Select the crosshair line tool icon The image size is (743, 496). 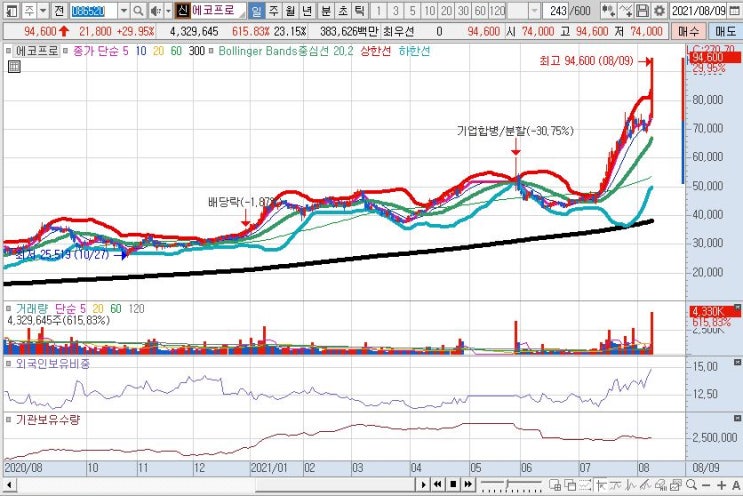602,485
